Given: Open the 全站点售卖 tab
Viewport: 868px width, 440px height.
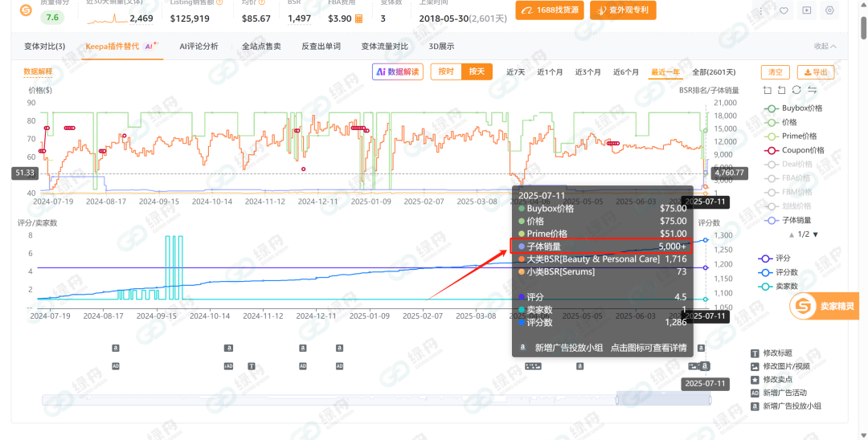Looking at the screenshot, I should pos(261,47).
